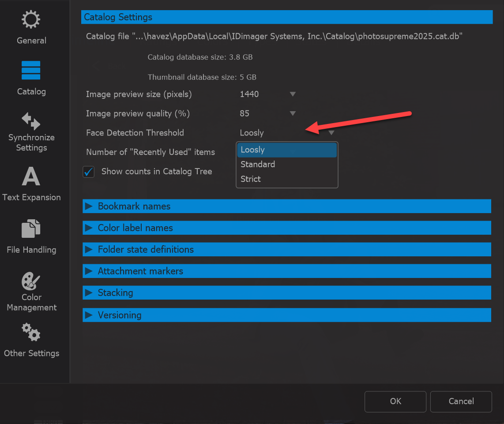Open Other Settings gears icon
Image resolution: width=504 pixels, height=424 pixels.
(31, 332)
